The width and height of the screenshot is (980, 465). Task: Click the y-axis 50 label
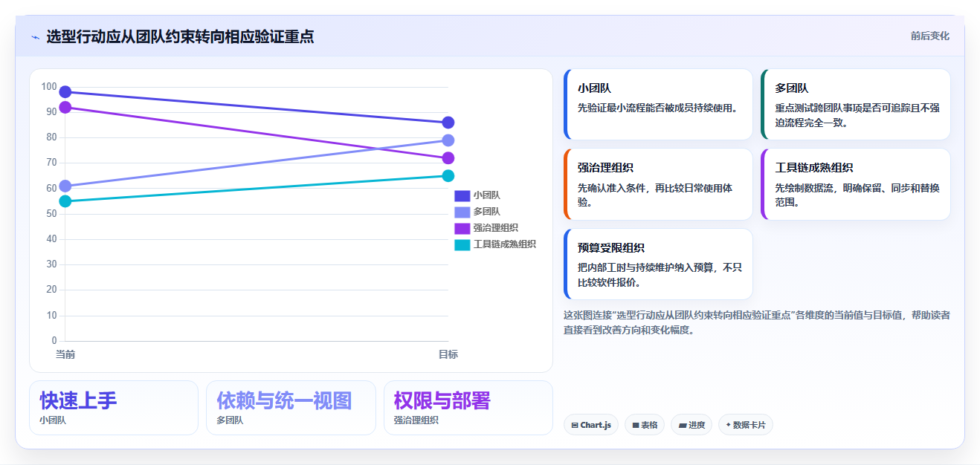[51, 214]
